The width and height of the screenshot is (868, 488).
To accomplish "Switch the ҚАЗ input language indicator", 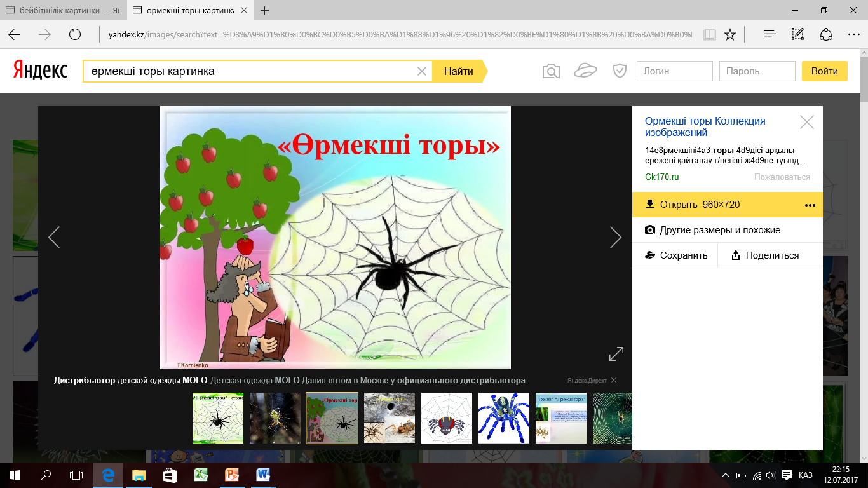I will (805, 475).
